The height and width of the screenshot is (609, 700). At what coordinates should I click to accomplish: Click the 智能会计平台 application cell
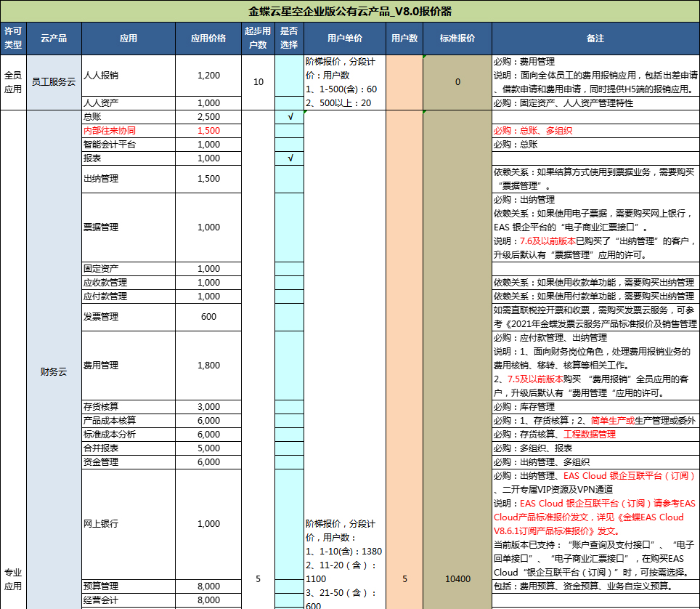129,145
